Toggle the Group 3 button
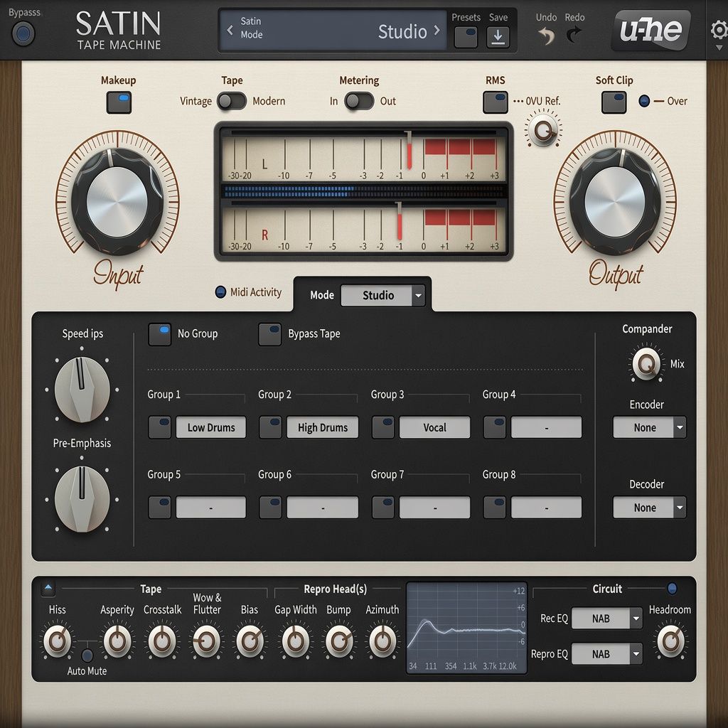This screenshot has width=728, height=728. (x=383, y=427)
